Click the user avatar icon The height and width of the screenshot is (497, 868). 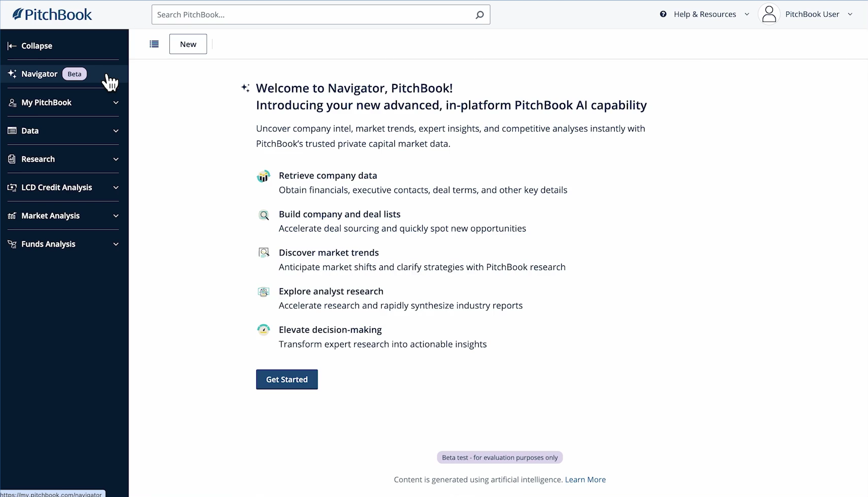pos(769,14)
